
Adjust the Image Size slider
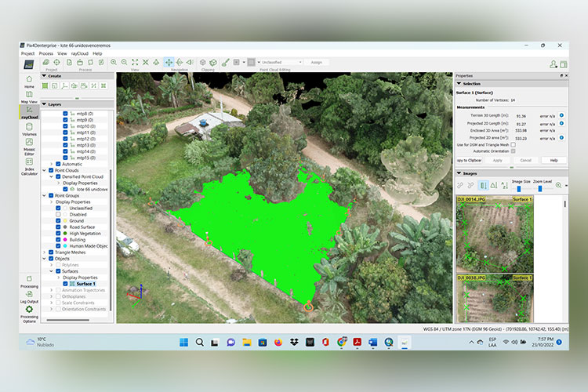pos(518,189)
